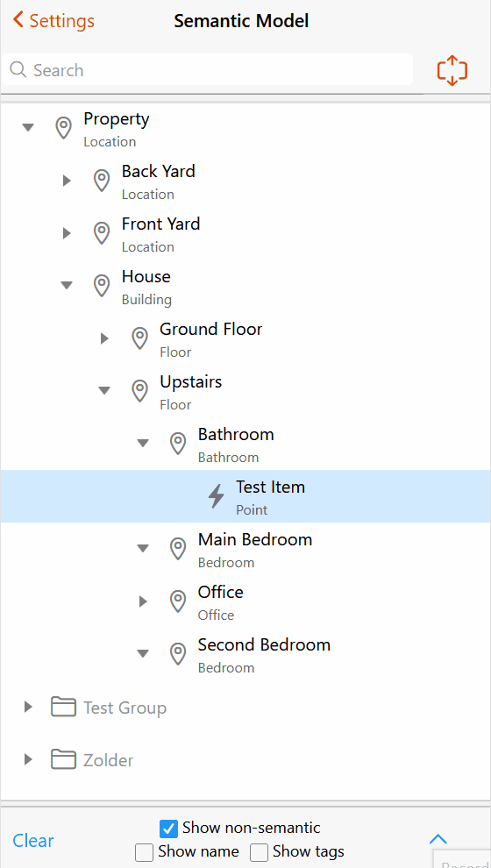Collapse the Upstairs floor node
This screenshot has width=491, height=868.
point(104,391)
